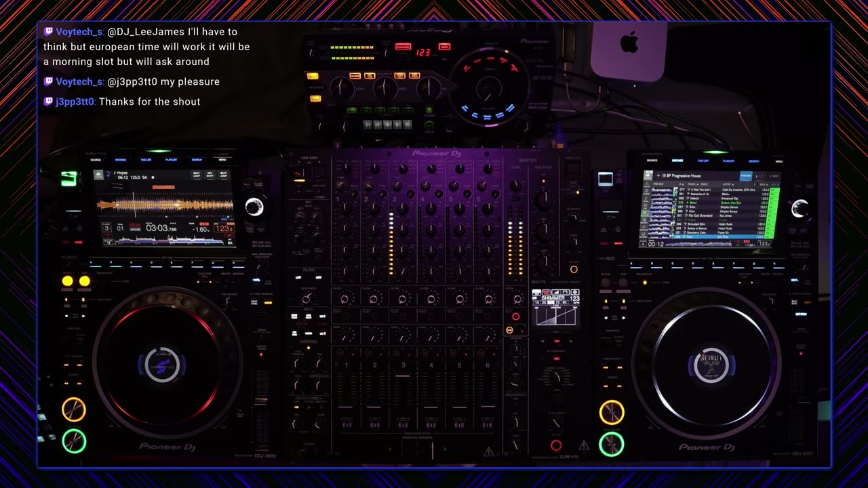
Task: Click the left deck's yellow loop IN button
Action: point(67,281)
